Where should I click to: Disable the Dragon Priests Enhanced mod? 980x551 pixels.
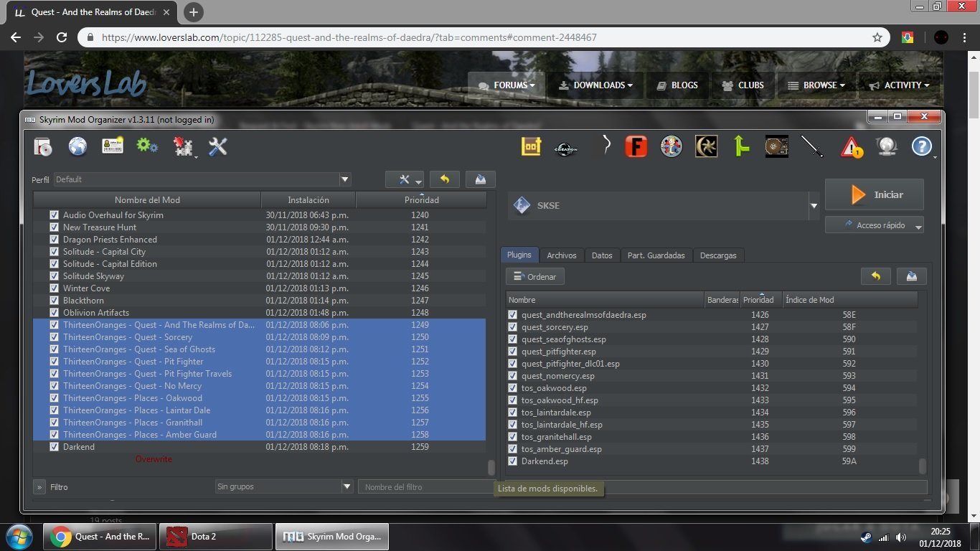pyautogui.click(x=54, y=240)
